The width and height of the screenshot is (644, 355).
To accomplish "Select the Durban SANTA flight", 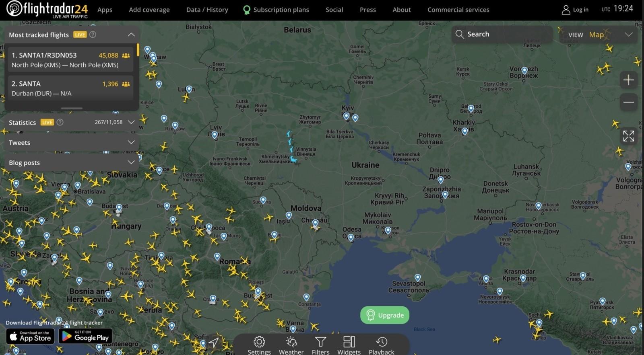I will coord(70,88).
